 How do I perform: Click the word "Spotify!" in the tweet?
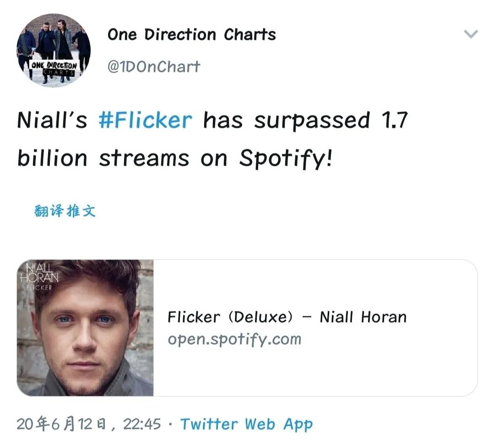285,158
